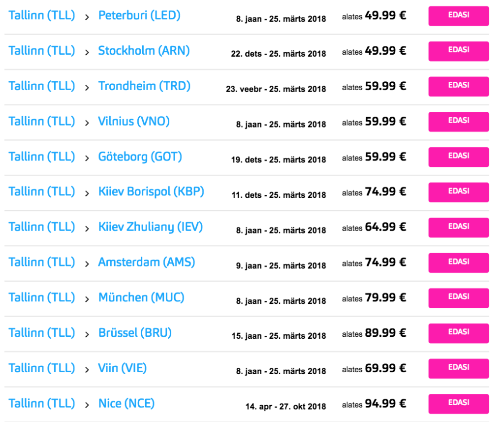Click the 79.99 € price for München
Image resolution: width=504 pixels, height=422 pixels.
point(385,298)
